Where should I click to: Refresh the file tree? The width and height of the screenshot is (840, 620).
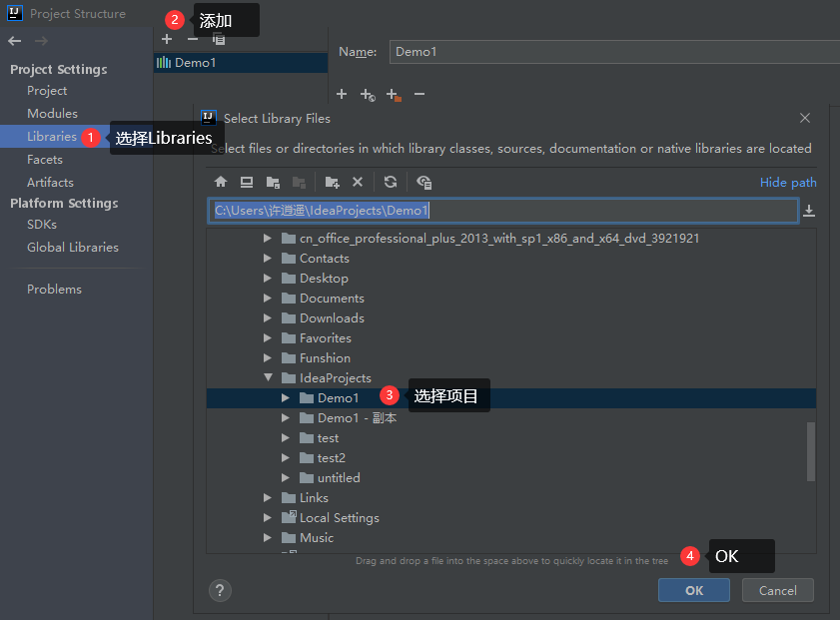391,182
